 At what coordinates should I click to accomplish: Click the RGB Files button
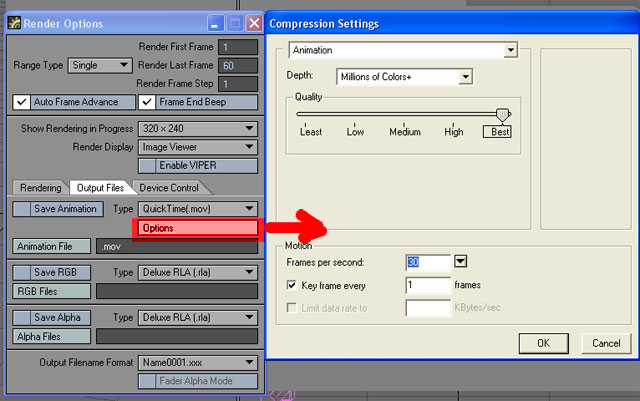tap(51, 291)
